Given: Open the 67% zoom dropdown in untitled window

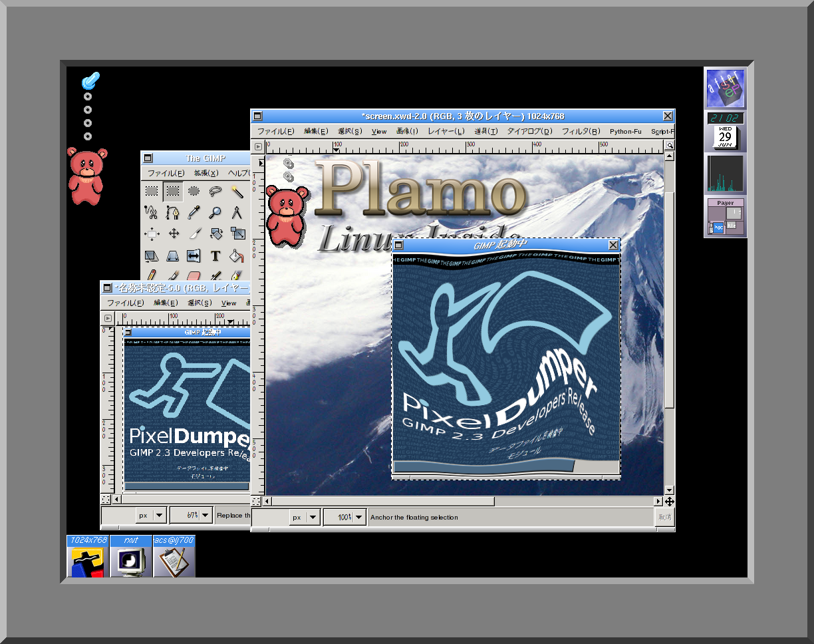Looking at the screenshot, I should (x=192, y=515).
